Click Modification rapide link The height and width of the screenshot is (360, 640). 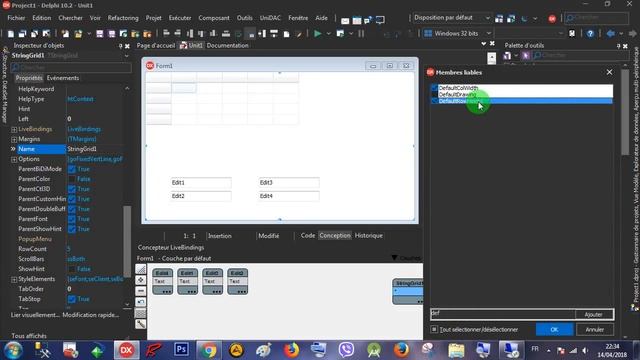(91, 315)
